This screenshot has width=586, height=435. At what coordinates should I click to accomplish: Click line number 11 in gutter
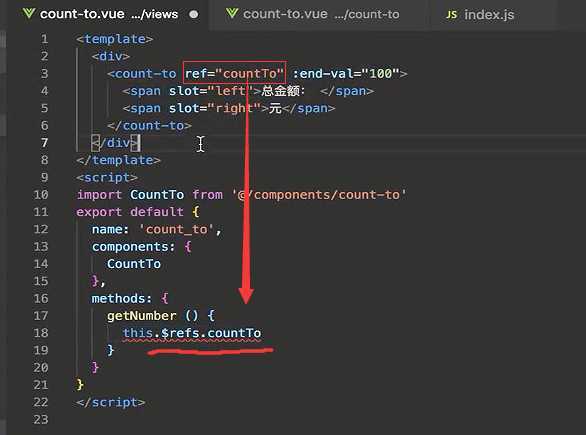(41, 212)
